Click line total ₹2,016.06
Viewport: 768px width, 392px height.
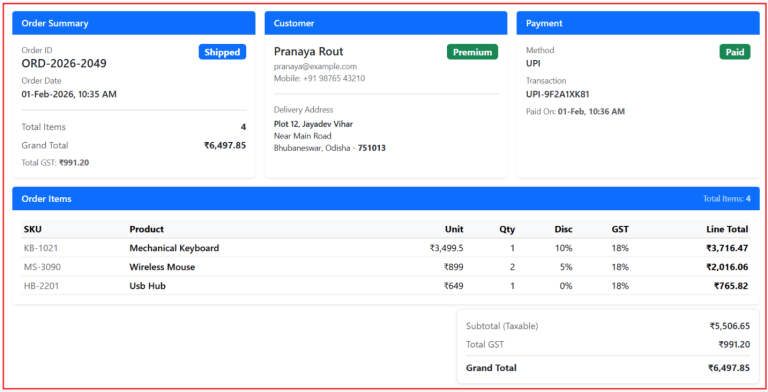(727, 267)
